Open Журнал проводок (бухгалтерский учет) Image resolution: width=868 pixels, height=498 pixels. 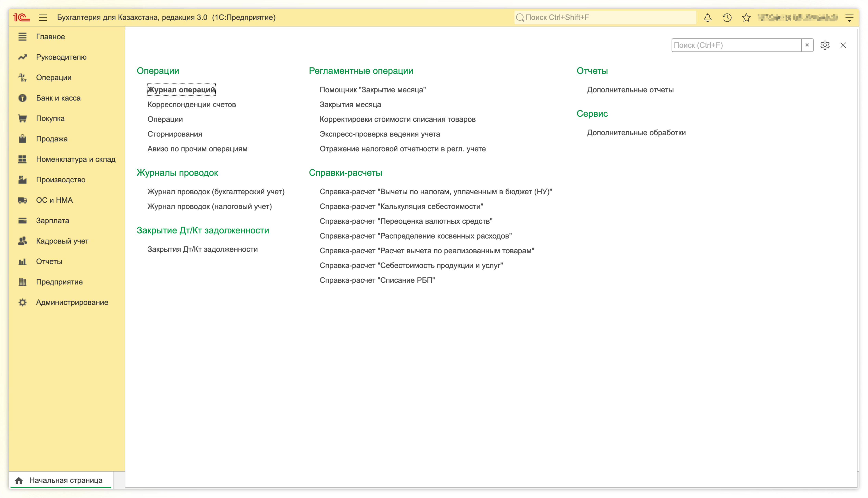[x=216, y=192]
